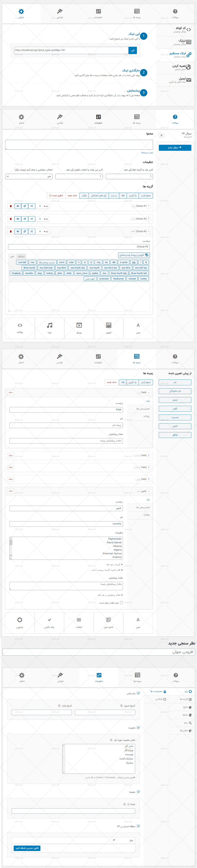Click the shuffle icon on Choice #3 row
Image resolution: width=197 pixels, height=868 pixels.
coord(32,231)
